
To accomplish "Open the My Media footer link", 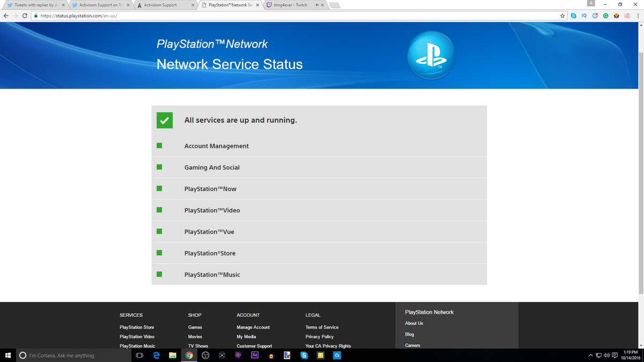I will [246, 337].
